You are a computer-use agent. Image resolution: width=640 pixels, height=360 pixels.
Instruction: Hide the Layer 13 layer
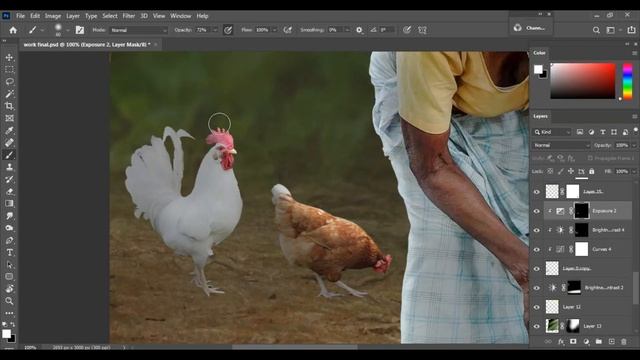coord(537,326)
